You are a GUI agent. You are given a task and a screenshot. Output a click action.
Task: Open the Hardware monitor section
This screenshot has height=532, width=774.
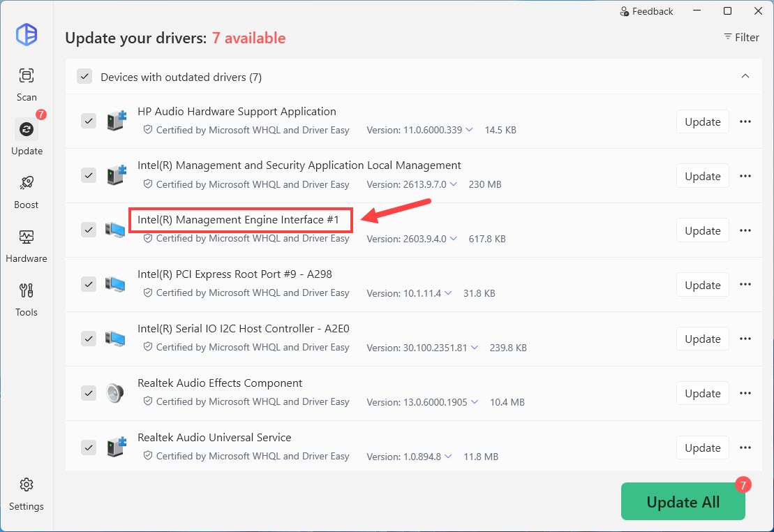26,246
